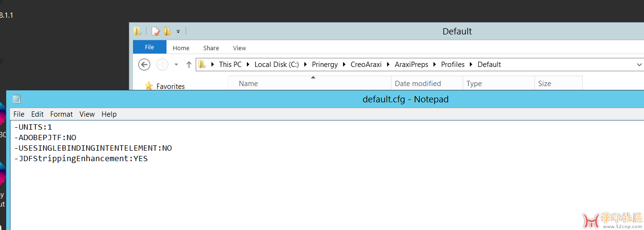Screen dimensions: 644x230
Task: Click the folder icon in the address bar
Action: click(202, 65)
